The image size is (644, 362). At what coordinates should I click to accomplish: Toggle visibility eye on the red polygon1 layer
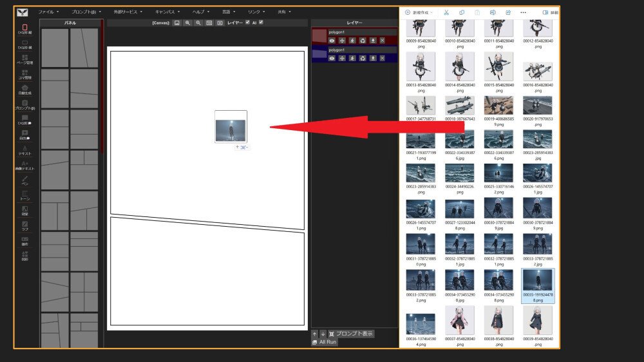(x=332, y=41)
